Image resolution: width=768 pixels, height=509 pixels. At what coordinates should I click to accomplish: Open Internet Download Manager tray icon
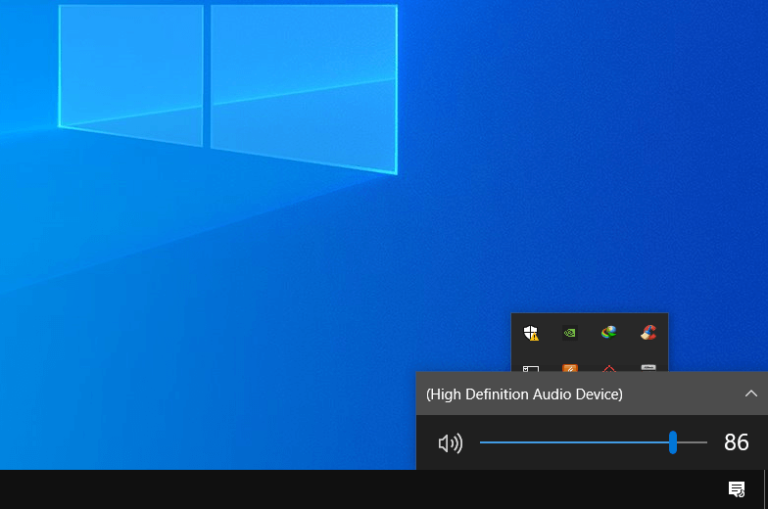click(x=609, y=333)
